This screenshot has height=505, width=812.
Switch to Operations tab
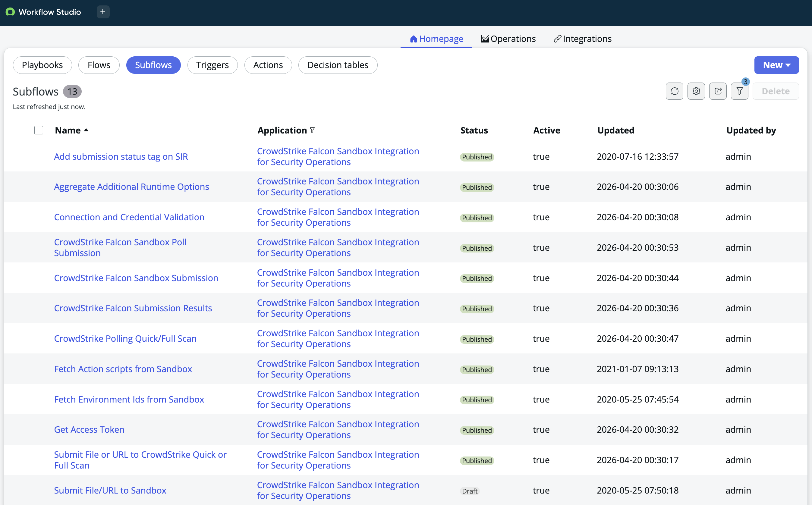tap(508, 39)
